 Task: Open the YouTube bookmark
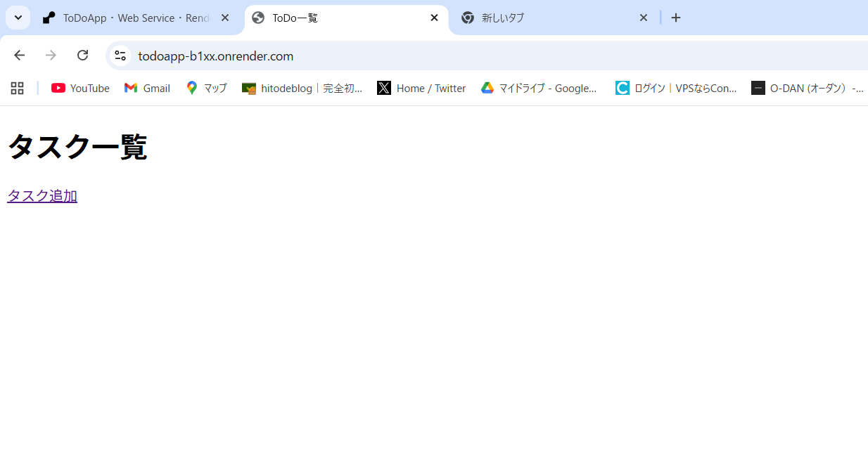tap(81, 88)
